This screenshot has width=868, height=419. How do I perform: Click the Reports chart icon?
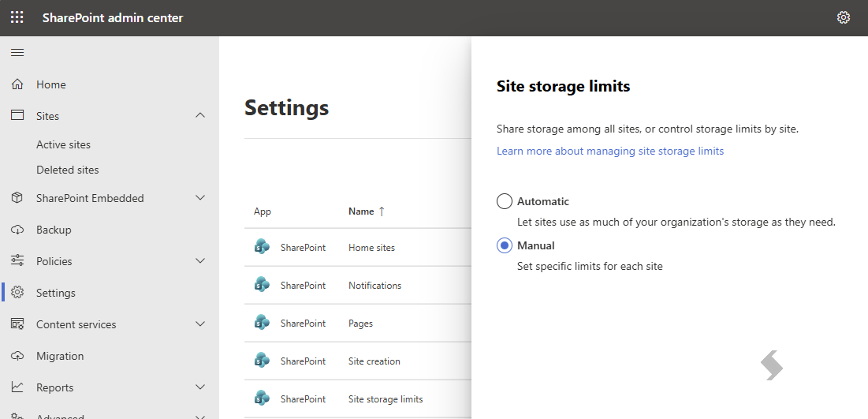coord(17,387)
